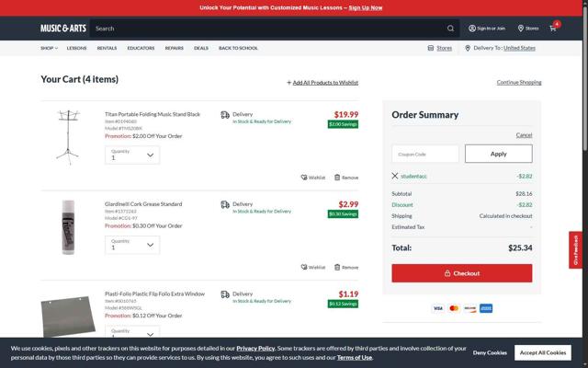Click the $2.00 Savings badge

(343, 124)
